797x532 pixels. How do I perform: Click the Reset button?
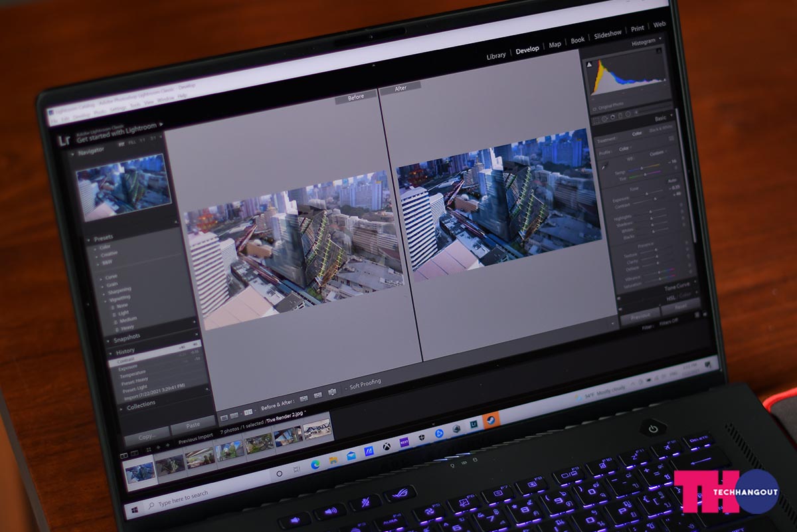tap(680, 308)
